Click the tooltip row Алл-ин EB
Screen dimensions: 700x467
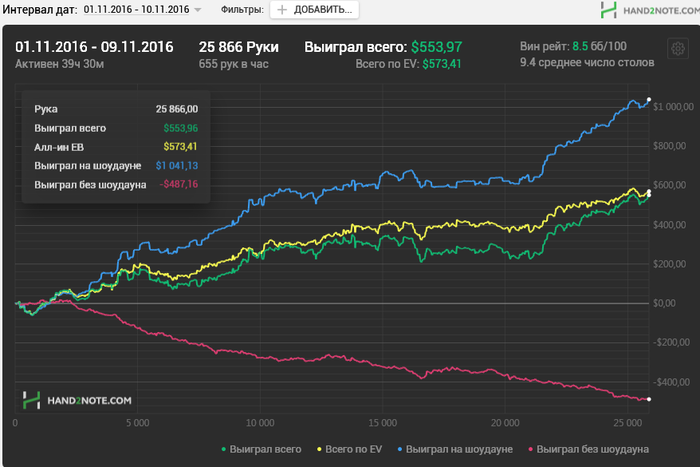point(116,147)
